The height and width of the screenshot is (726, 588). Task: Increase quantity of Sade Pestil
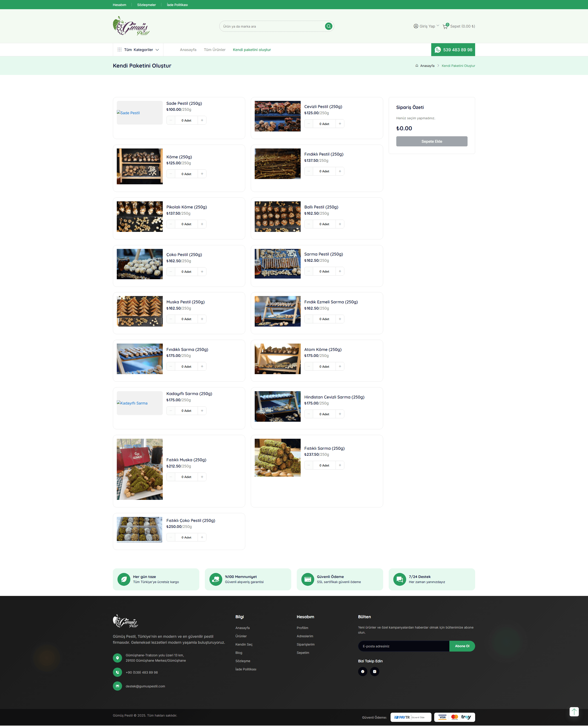click(202, 120)
